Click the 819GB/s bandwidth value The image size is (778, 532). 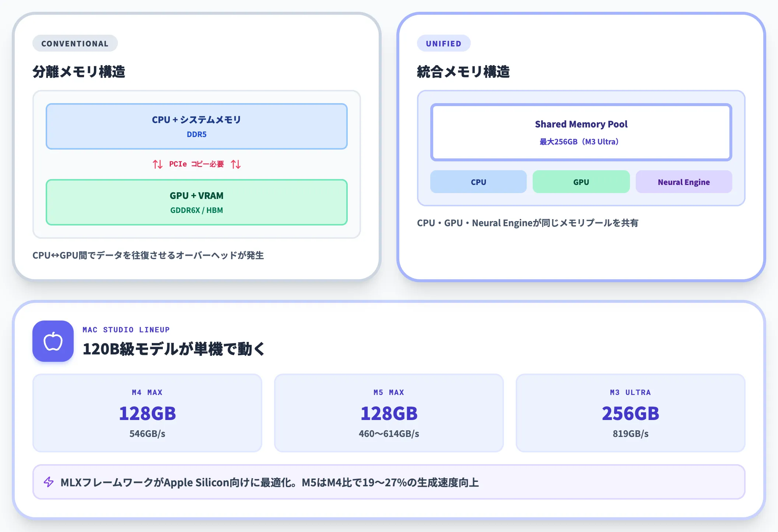(631, 434)
